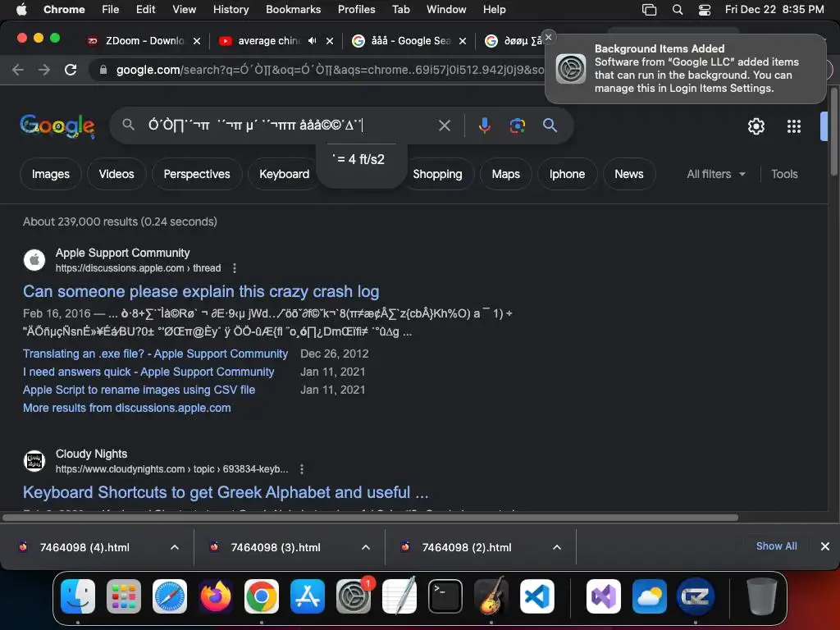Viewport: 840px width, 630px height.
Task: Open TextEdit from the Dock
Action: (x=399, y=596)
